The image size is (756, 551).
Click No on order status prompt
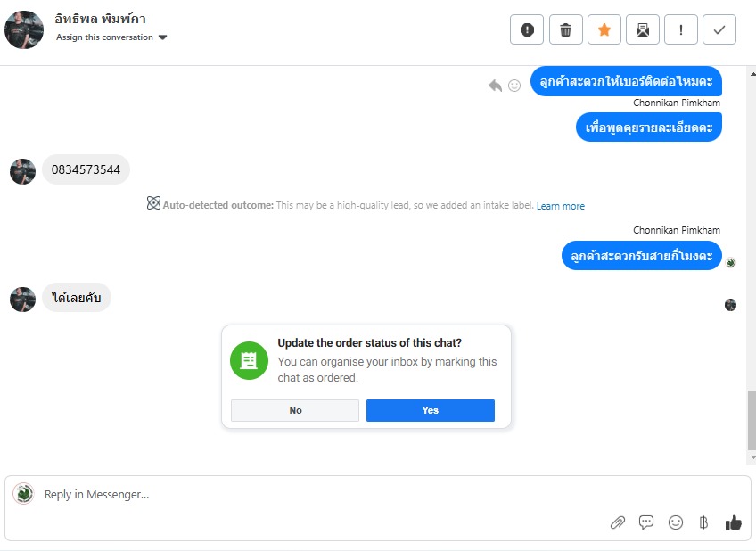tap(295, 410)
